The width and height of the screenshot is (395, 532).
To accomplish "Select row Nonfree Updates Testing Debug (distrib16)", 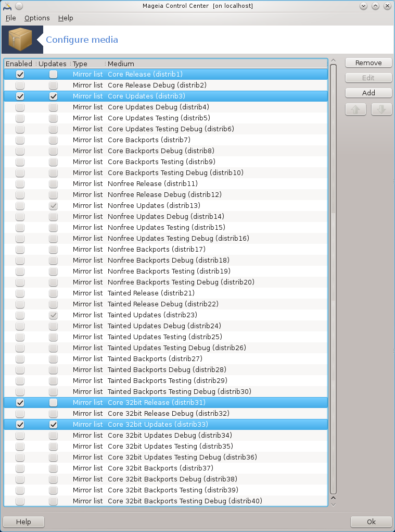I will click(x=165, y=239).
